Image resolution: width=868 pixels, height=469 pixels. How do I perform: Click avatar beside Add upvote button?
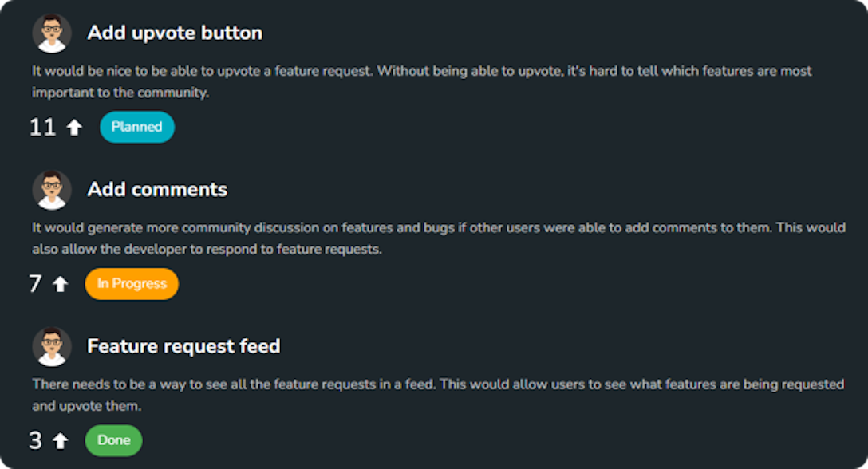pyautogui.click(x=52, y=33)
